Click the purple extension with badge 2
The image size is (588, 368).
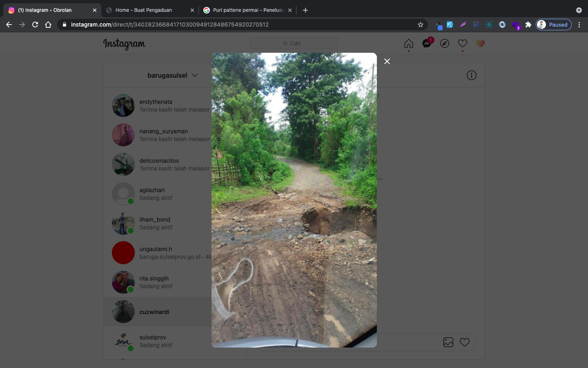pos(516,25)
